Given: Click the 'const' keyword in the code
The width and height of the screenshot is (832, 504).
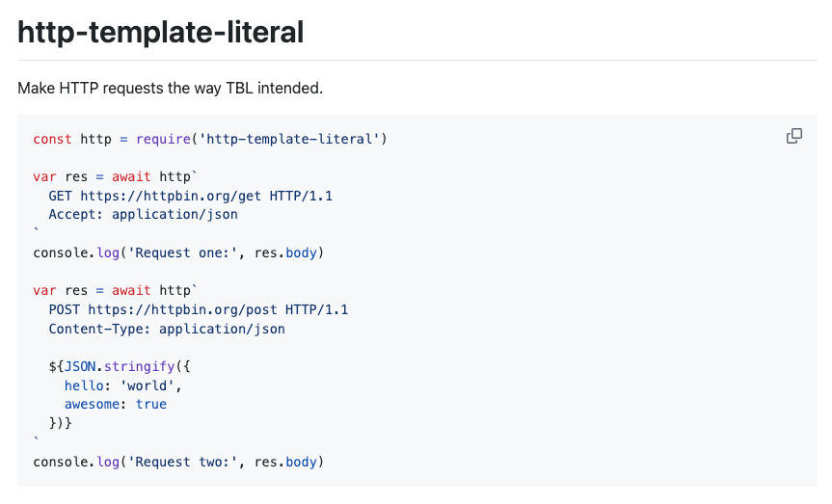Looking at the screenshot, I should tap(52, 139).
